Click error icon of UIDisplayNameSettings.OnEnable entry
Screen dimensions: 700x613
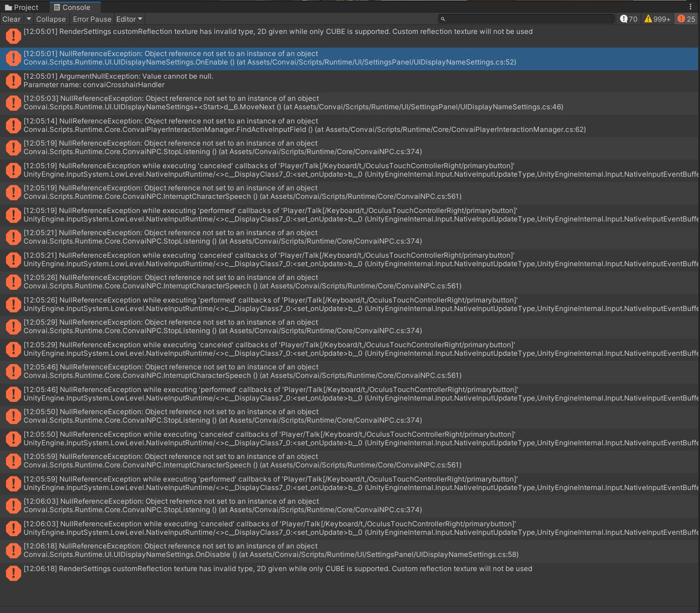13,58
